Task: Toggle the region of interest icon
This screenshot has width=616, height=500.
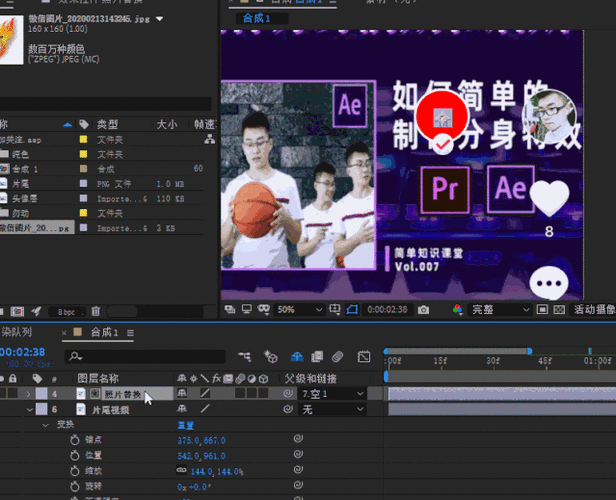Action: click(542, 310)
